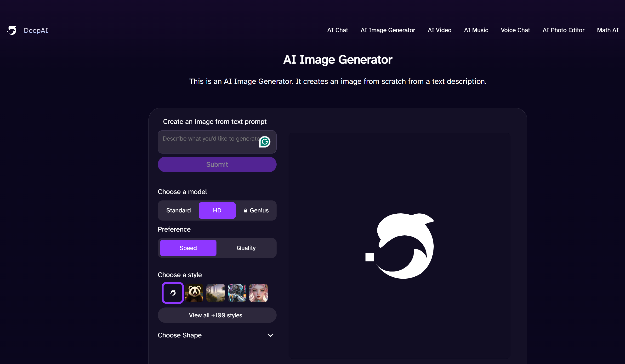This screenshot has width=625, height=364.
Task: Click the image description input field
Action: click(x=211, y=142)
